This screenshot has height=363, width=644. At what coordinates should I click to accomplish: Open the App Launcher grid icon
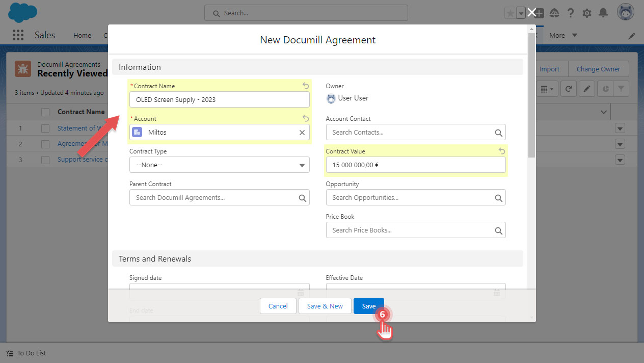point(18,35)
